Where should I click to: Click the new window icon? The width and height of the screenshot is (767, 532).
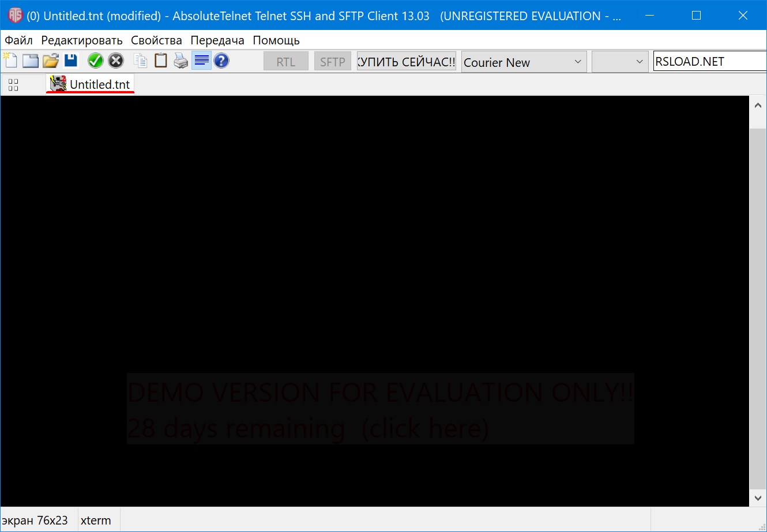click(31, 61)
